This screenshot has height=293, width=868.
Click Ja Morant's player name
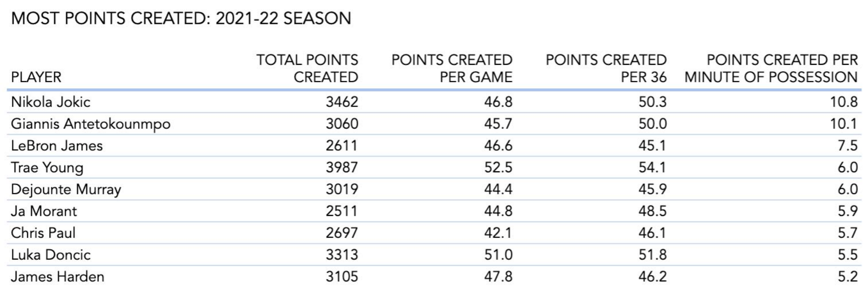tap(44, 211)
